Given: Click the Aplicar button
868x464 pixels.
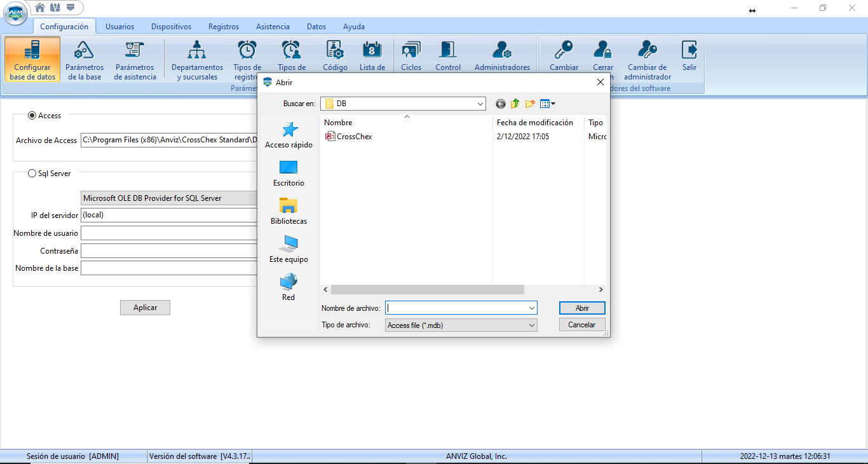Looking at the screenshot, I should pos(145,308).
